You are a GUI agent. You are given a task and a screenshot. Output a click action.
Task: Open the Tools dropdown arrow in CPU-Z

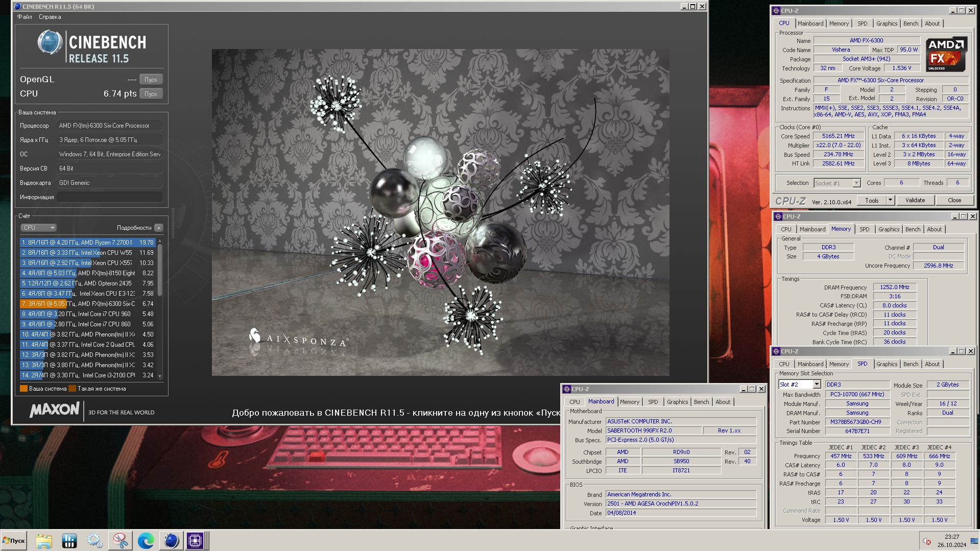click(890, 200)
